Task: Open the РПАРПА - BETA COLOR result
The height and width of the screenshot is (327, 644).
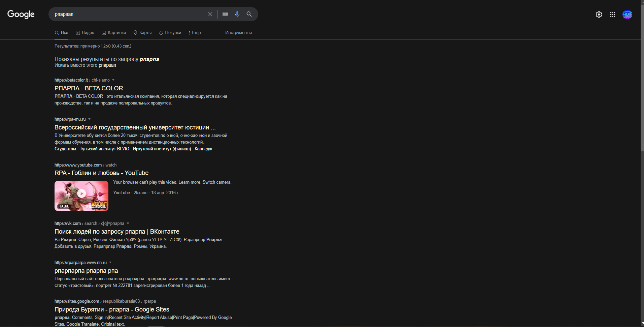Action: point(89,88)
